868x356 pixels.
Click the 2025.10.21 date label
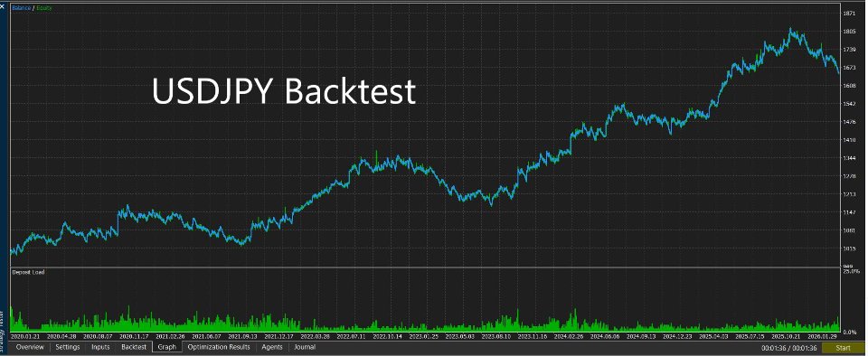point(787,335)
